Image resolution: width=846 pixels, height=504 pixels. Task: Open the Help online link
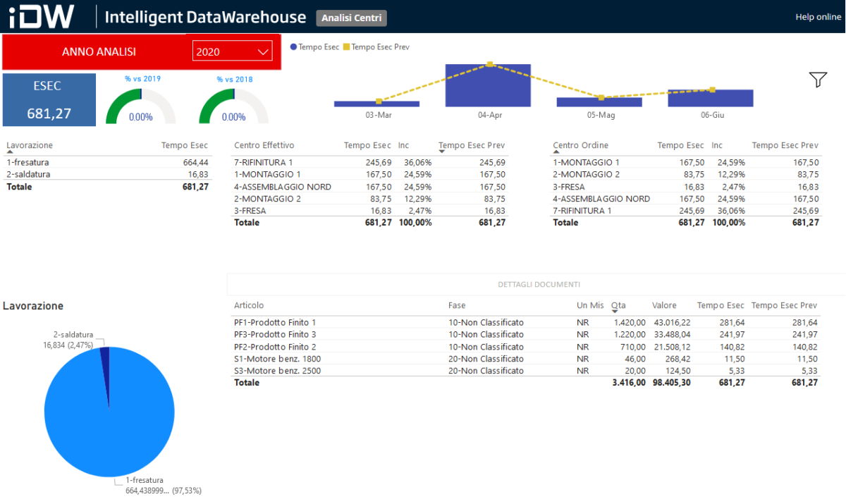coord(818,17)
